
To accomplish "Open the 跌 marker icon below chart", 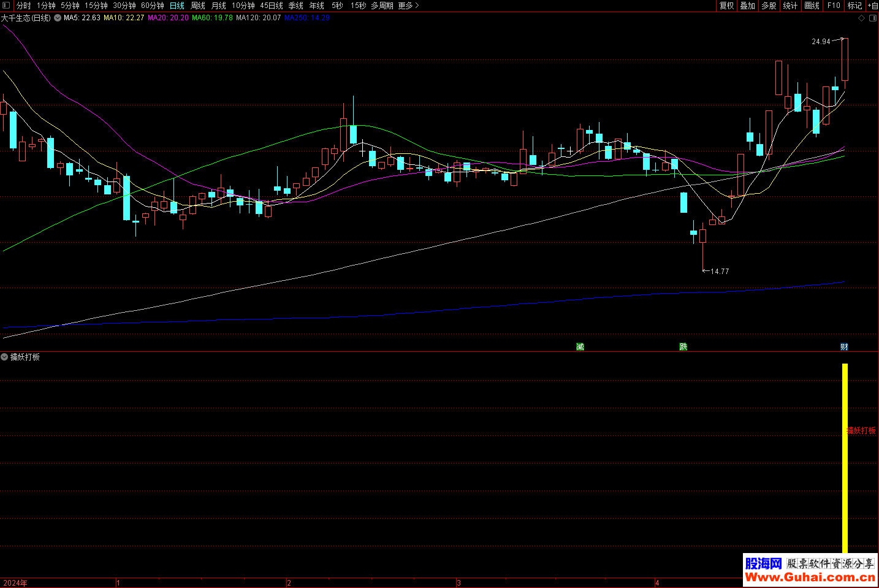I will pos(683,347).
